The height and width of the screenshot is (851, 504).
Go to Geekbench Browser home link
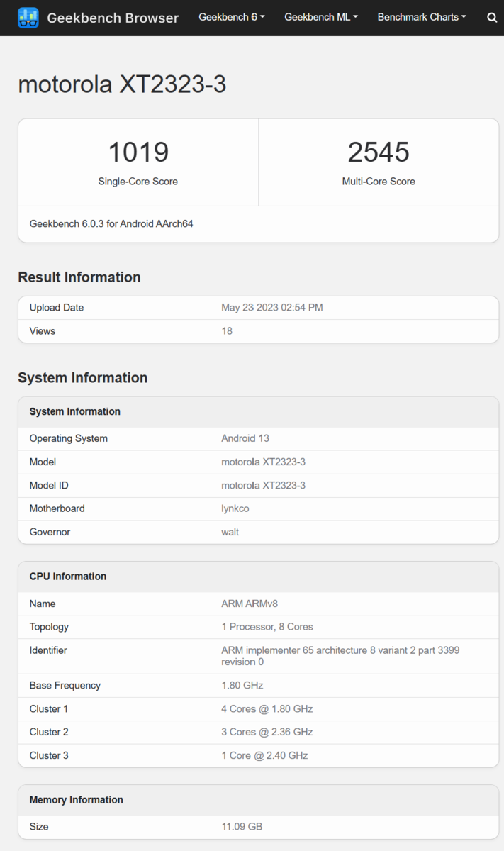point(113,18)
